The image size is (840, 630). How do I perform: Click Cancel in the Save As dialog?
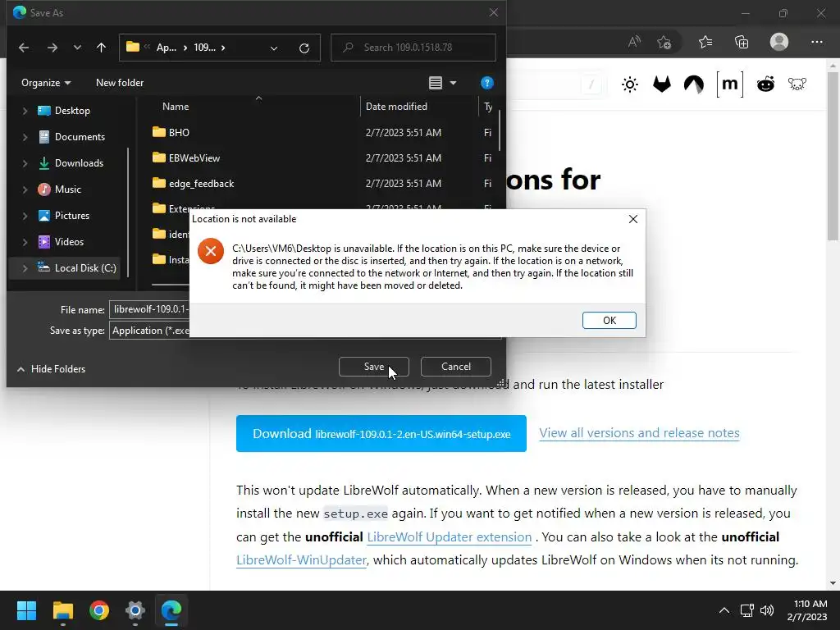tap(456, 367)
